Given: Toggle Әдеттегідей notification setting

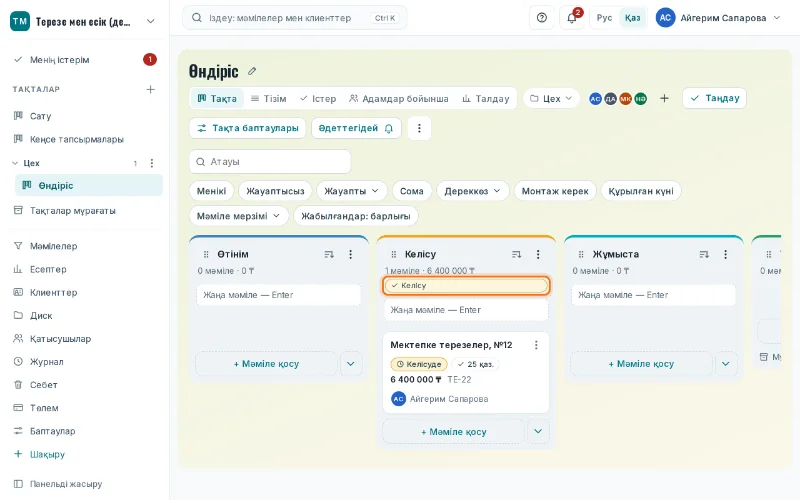Looking at the screenshot, I should [356, 128].
